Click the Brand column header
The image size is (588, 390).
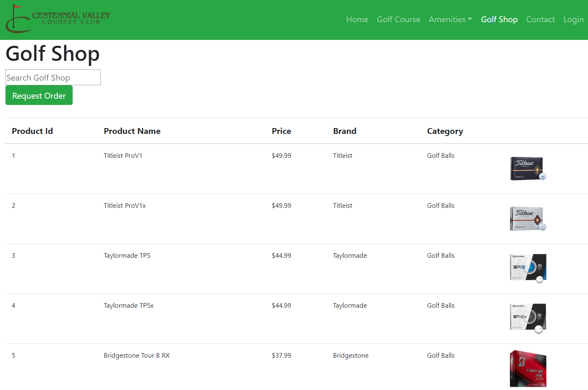tap(344, 131)
